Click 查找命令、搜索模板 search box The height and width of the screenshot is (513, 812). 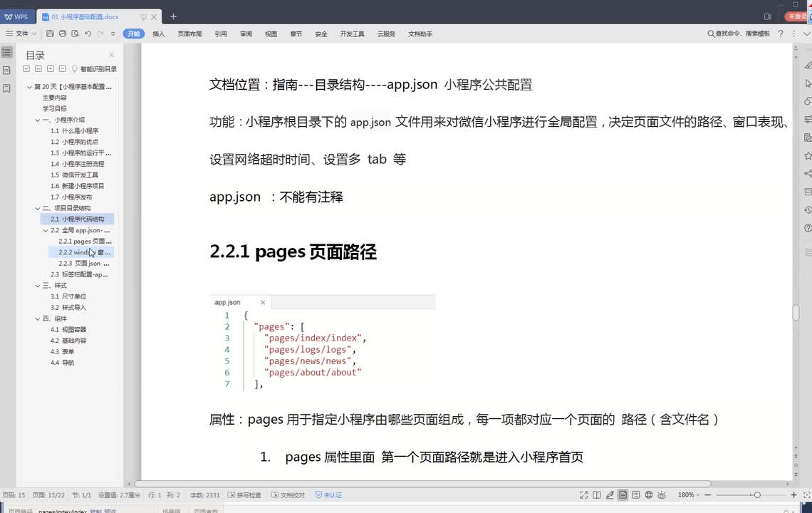(739, 33)
